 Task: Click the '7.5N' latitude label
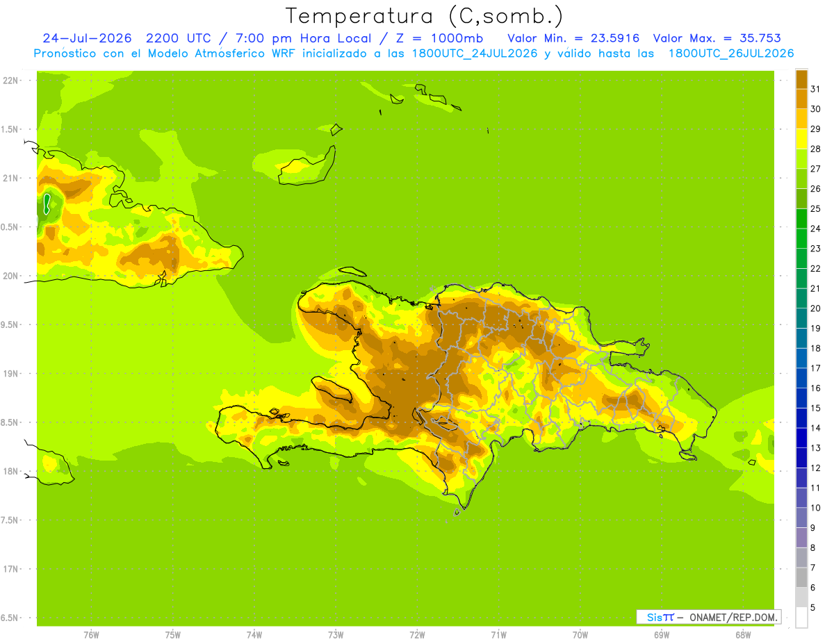point(10,520)
